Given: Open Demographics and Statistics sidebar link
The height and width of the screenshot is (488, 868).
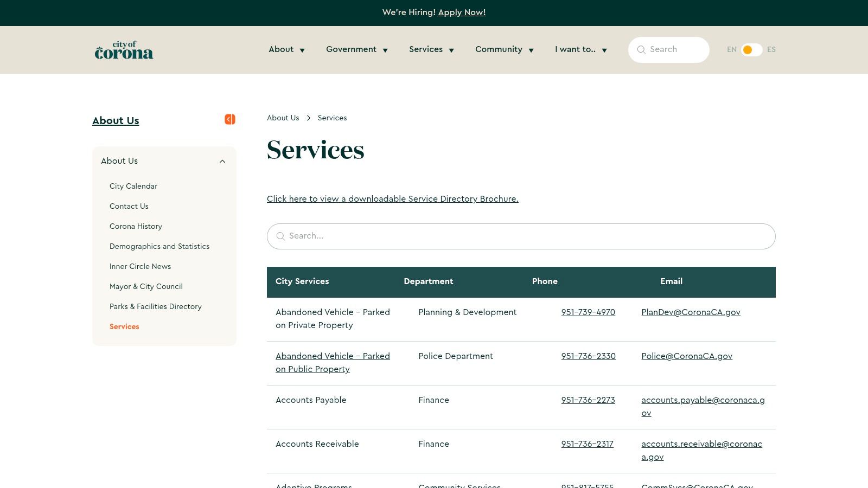Looking at the screenshot, I should pos(159,246).
